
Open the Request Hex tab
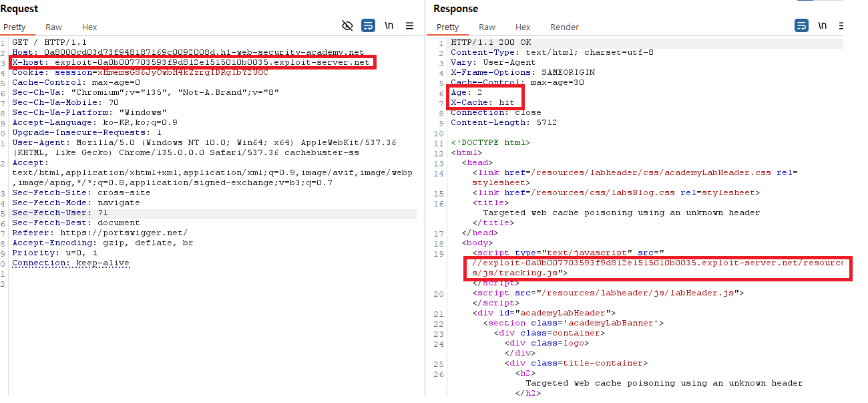(x=89, y=27)
